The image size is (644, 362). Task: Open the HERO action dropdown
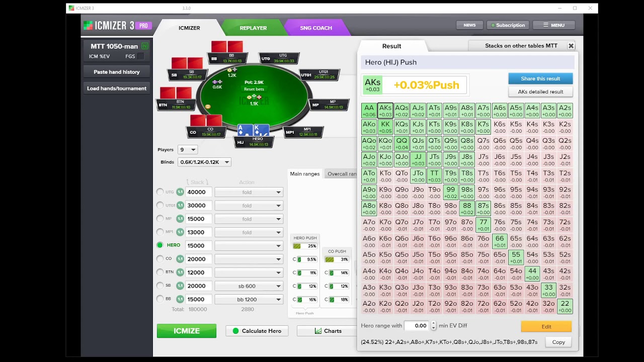(x=249, y=246)
